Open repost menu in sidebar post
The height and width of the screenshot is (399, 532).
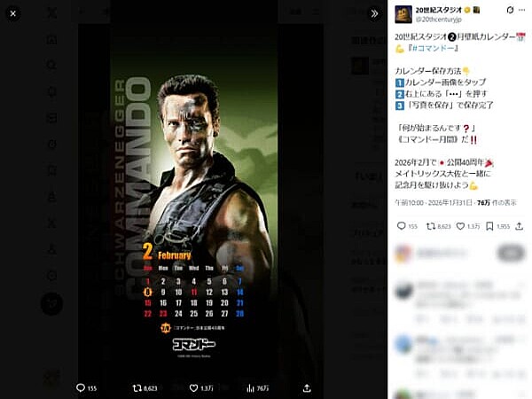[x=431, y=226]
